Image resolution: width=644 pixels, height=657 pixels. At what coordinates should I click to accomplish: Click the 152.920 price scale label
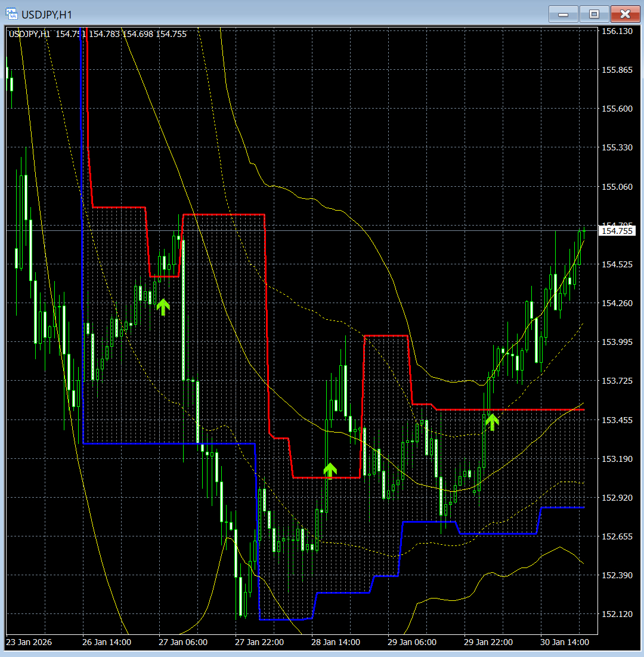coord(617,497)
